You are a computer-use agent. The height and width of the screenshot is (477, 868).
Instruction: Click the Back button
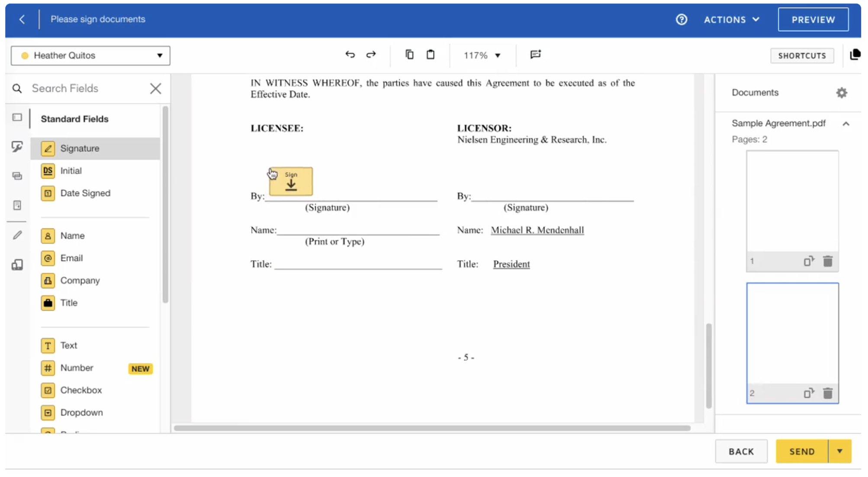[x=741, y=451]
